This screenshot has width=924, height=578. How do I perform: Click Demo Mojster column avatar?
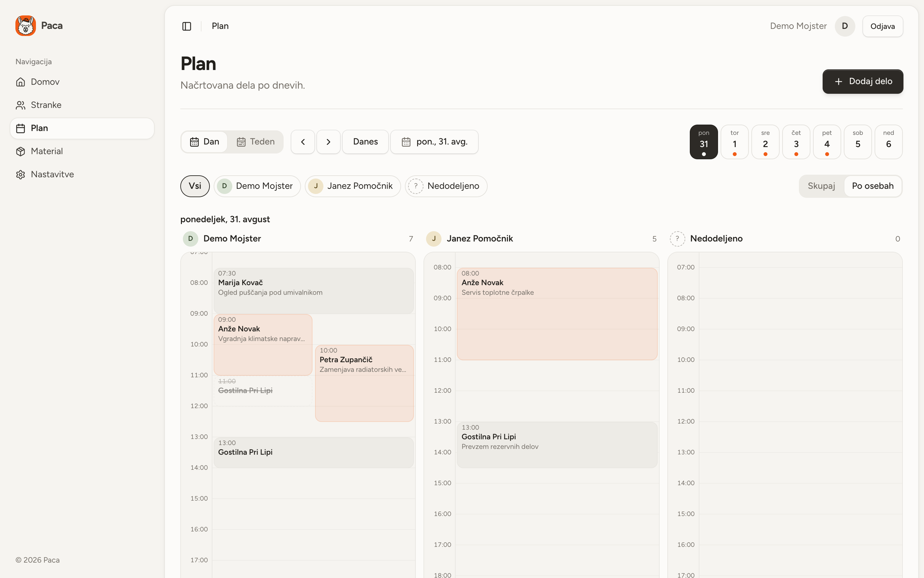(191, 239)
